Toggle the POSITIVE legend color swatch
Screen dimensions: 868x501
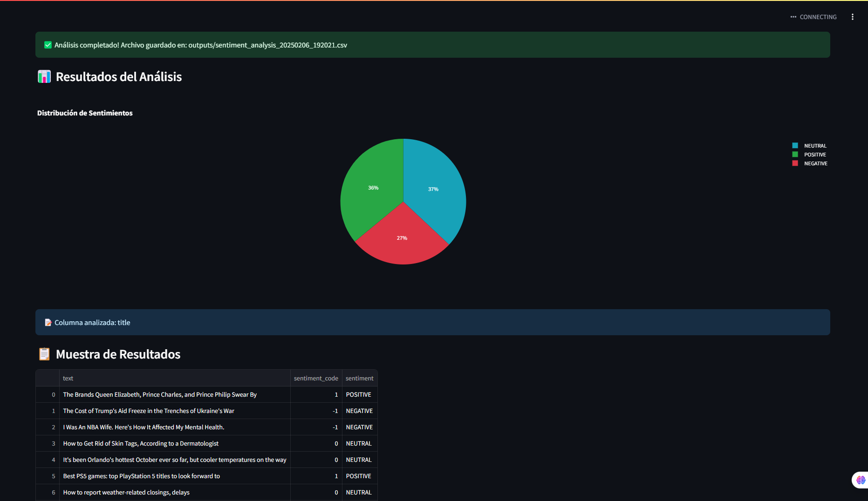[795, 155]
